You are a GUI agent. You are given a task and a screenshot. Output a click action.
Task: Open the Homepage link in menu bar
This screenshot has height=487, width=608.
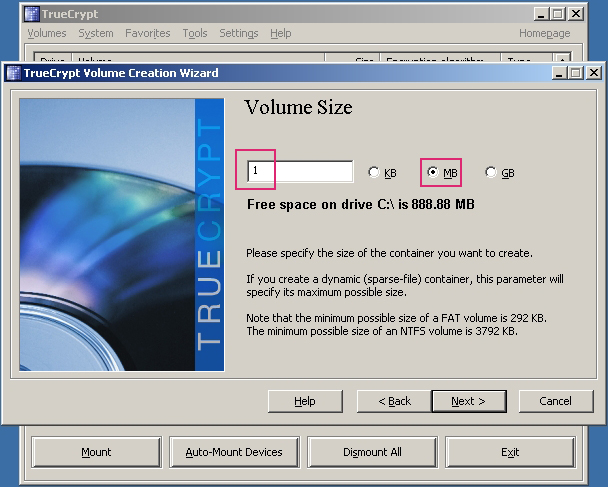(x=544, y=33)
